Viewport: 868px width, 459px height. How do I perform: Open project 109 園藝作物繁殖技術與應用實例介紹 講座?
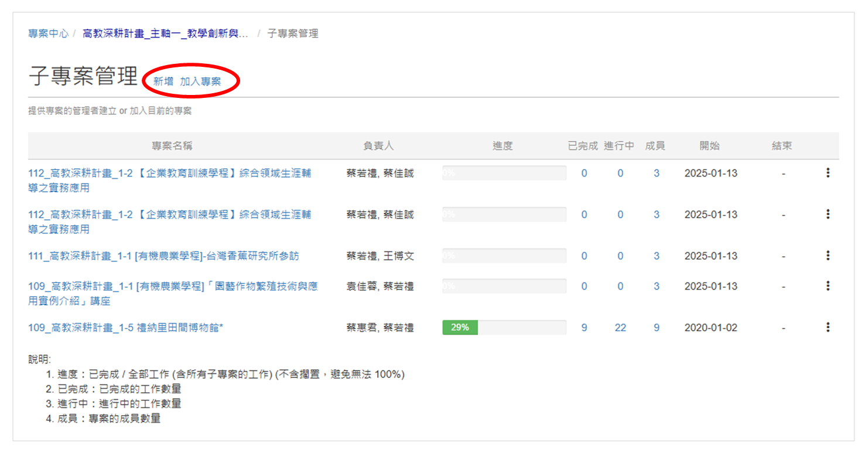tap(173, 287)
